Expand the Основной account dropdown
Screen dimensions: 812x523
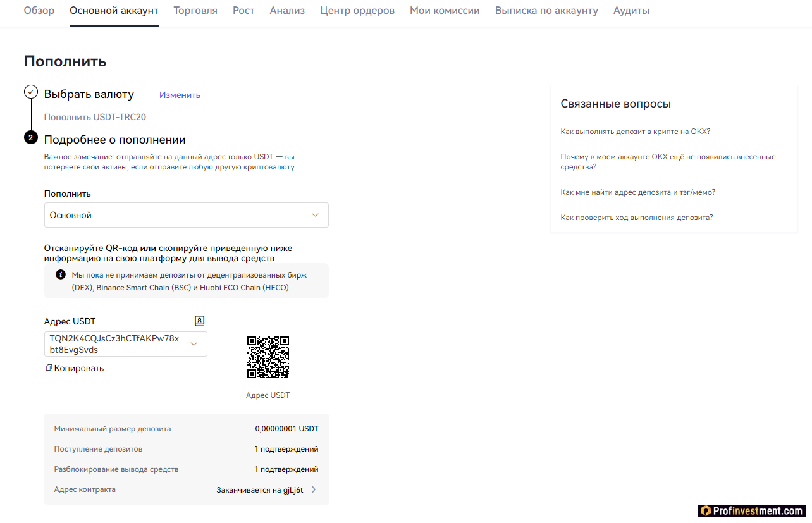pos(187,215)
